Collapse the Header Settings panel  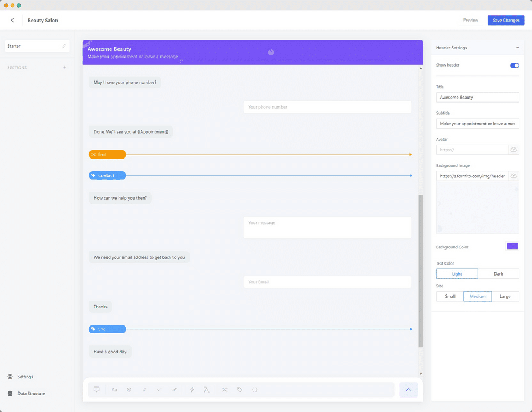point(518,48)
